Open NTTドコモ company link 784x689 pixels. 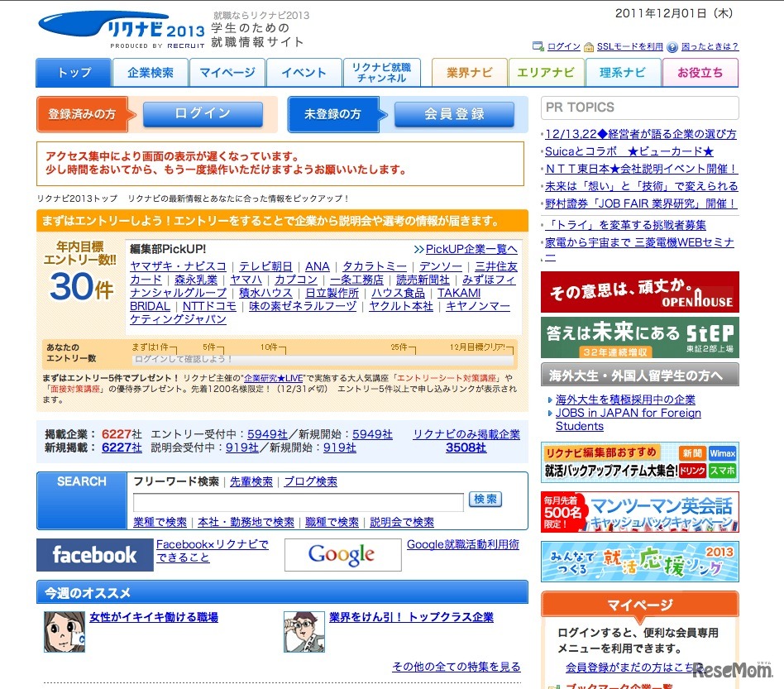click(x=209, y=305)
